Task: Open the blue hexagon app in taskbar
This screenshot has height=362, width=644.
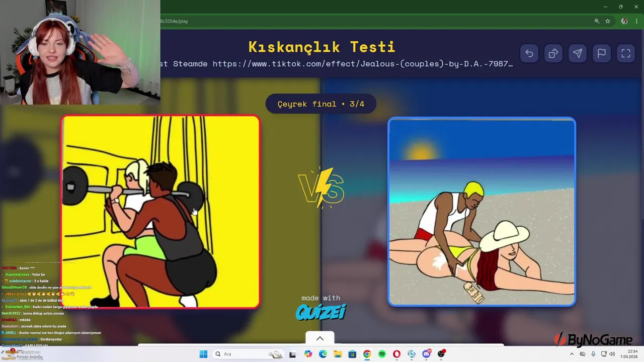Action: [x=412, y=354]
